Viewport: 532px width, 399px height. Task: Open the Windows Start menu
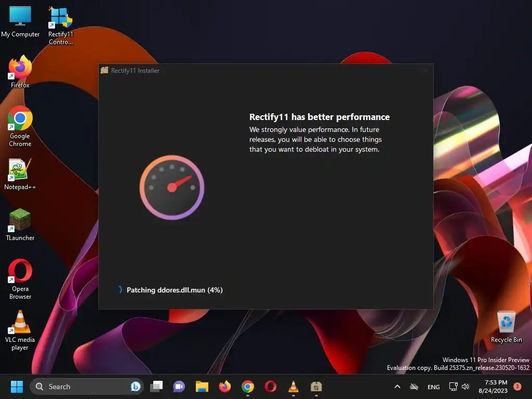pyautogui.click(x=17, y=387)
